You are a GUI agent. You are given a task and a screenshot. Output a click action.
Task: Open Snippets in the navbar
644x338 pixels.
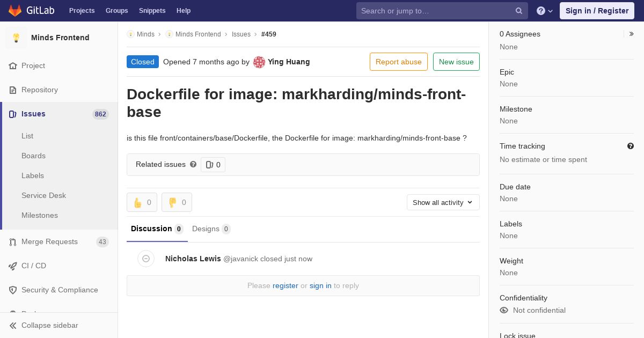coord(152,11)
